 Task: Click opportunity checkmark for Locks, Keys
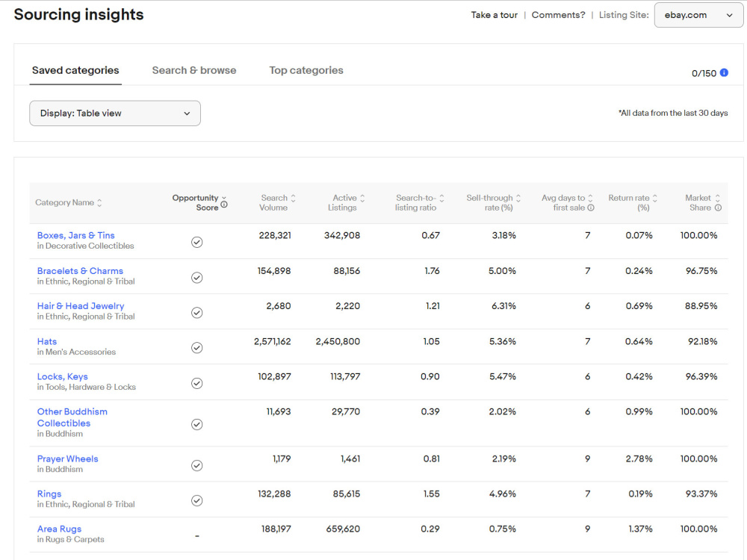(x=196, y=383)
